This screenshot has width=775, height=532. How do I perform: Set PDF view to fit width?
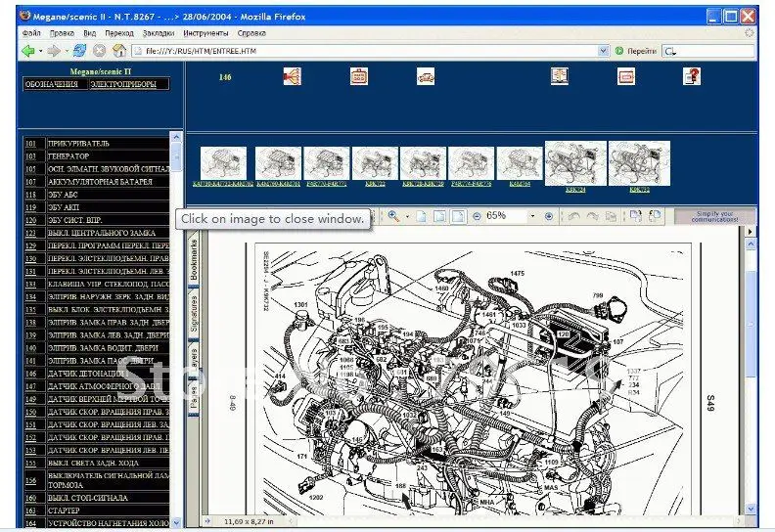pos(458,216)
